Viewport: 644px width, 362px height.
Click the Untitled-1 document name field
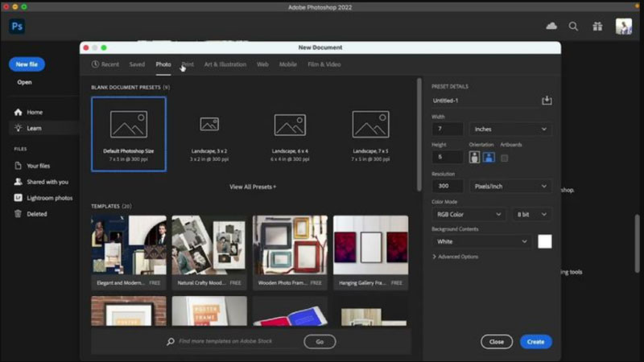485,101
